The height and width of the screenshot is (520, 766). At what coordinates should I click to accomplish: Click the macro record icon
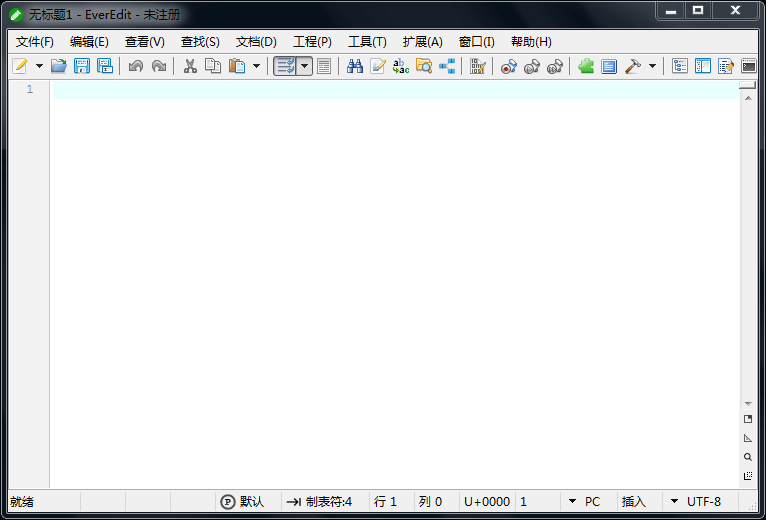pos(509,66)
